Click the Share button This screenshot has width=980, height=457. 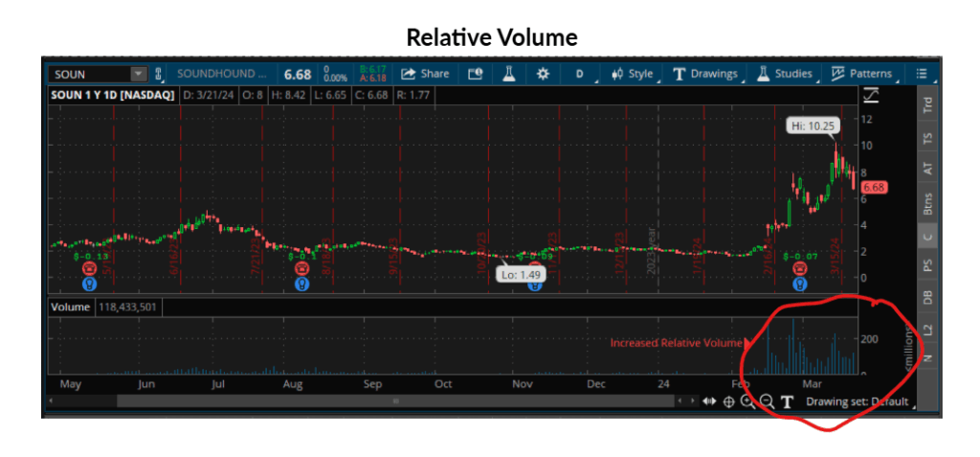click(425, 74)
